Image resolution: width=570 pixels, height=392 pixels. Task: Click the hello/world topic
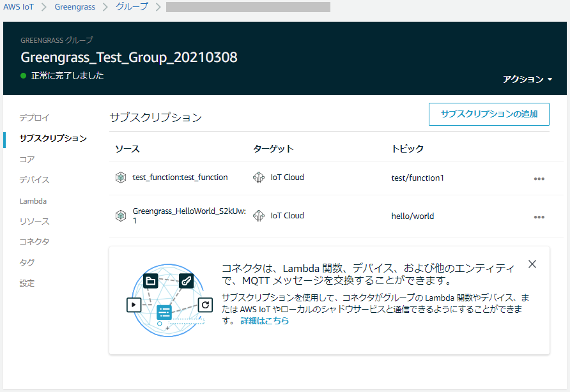(x=413, y=216)
